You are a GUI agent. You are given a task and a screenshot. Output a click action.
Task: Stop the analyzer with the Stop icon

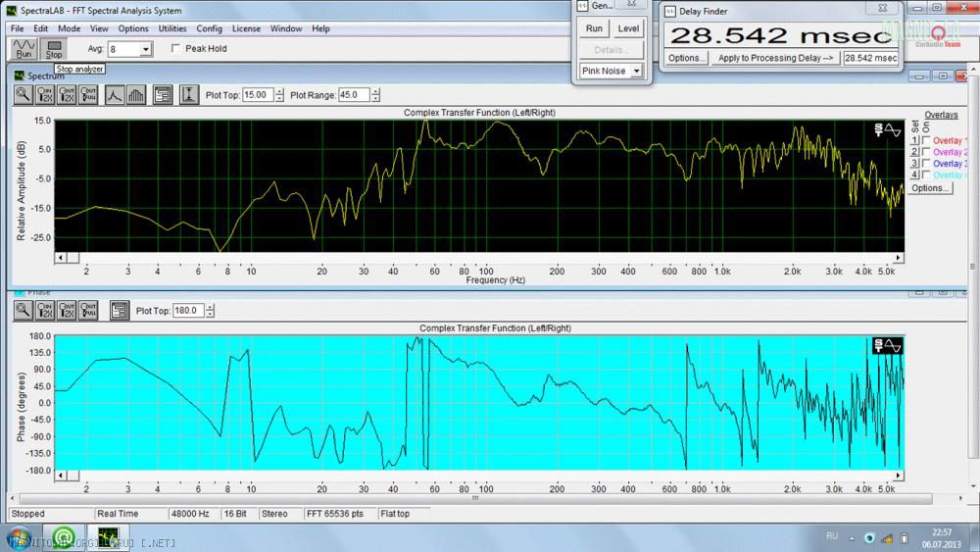click(54, 49)
